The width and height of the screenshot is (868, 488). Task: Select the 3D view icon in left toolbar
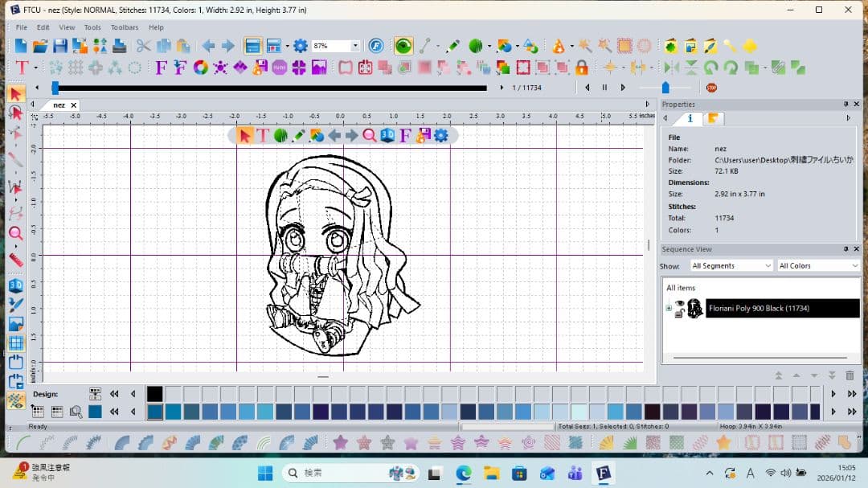15,285
